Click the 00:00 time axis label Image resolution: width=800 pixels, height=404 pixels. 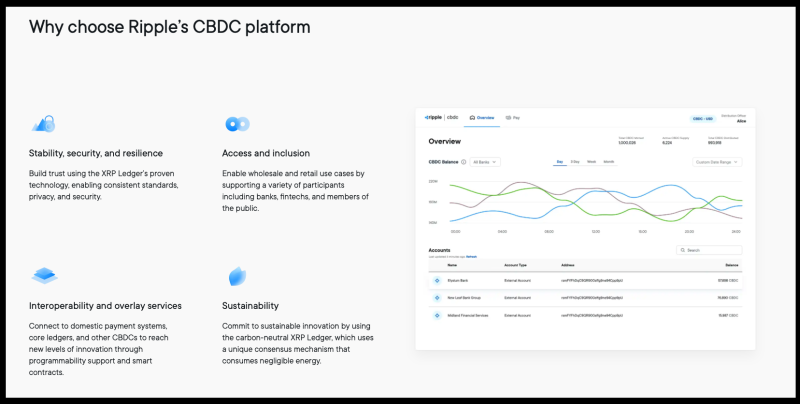(x=456, y=232)
